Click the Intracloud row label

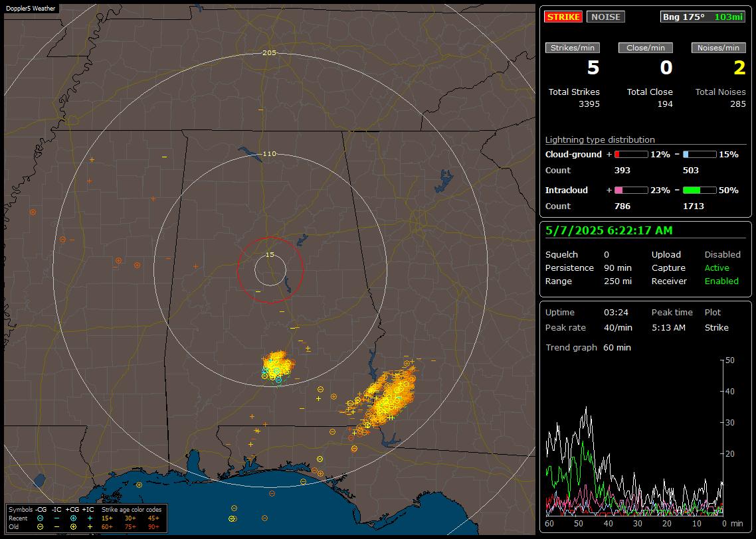[567, 191]
